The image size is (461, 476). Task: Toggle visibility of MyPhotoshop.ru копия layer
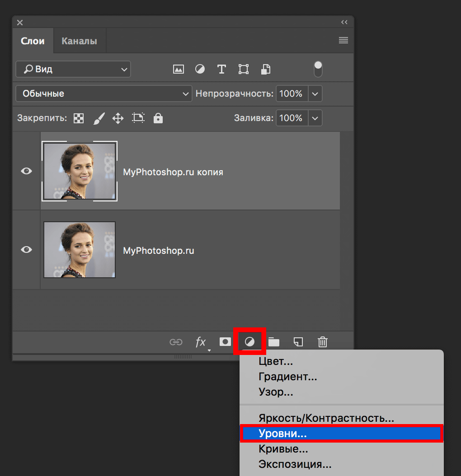pos(26,171)
